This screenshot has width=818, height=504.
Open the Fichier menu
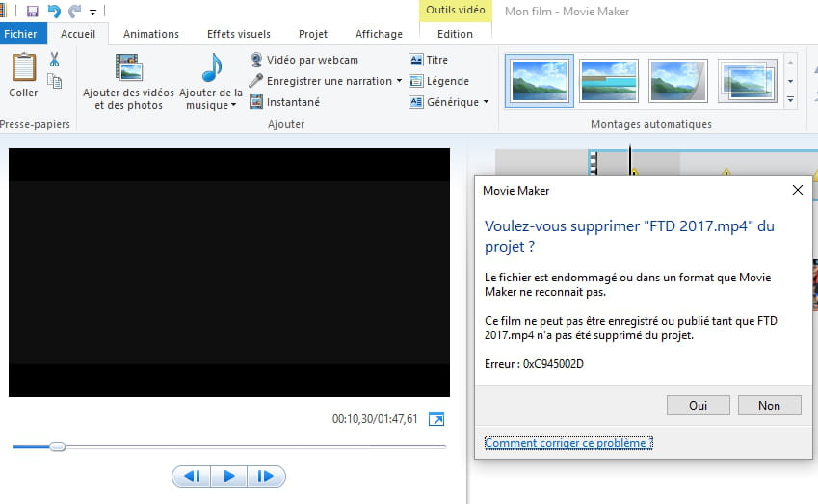(x=20, y=34)
